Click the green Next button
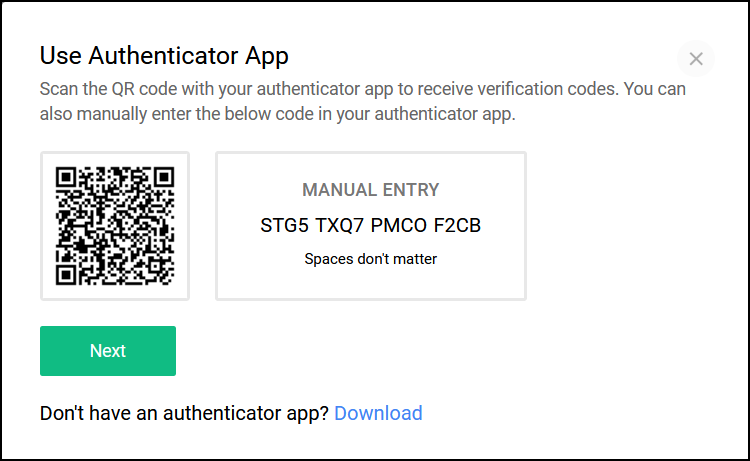Viewport: 750px width, 461px height. [x=108, y=351]
